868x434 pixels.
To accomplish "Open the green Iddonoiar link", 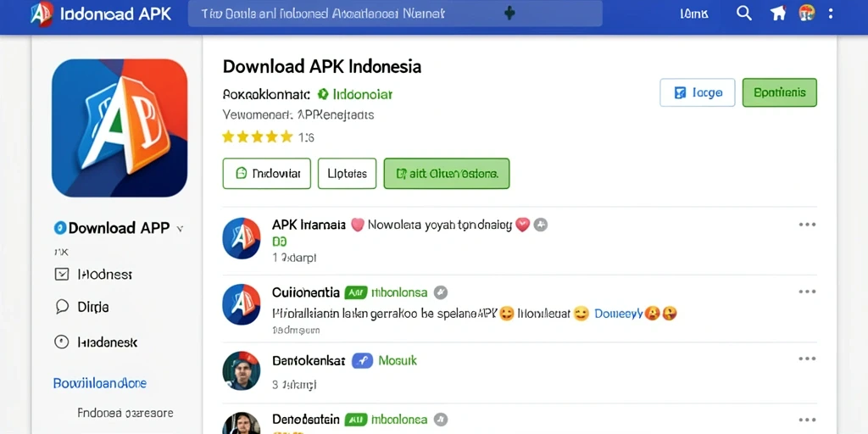I will click(x=363, y=95).
